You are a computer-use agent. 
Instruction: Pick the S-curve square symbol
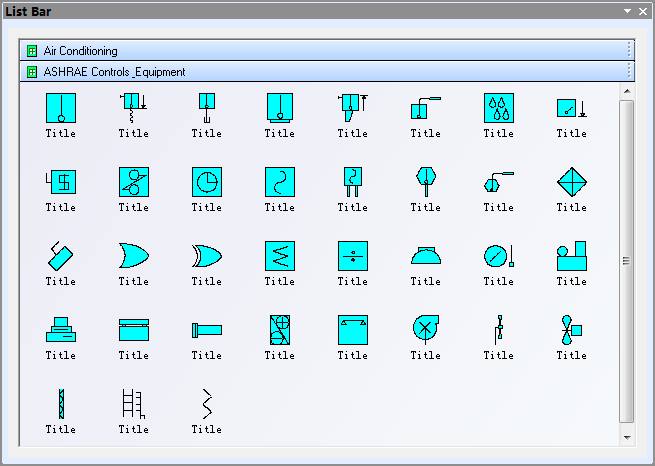(x=279, y=181)
